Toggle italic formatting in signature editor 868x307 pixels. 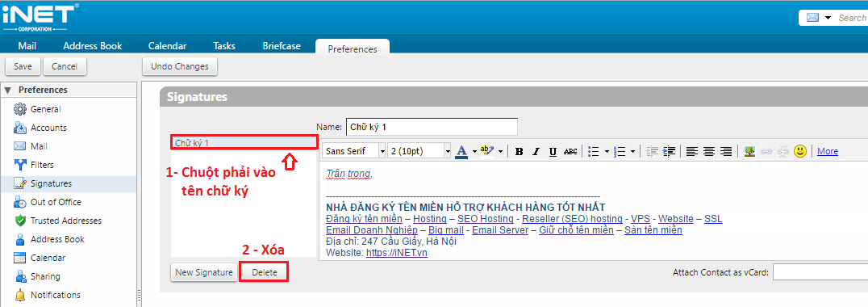536,151
